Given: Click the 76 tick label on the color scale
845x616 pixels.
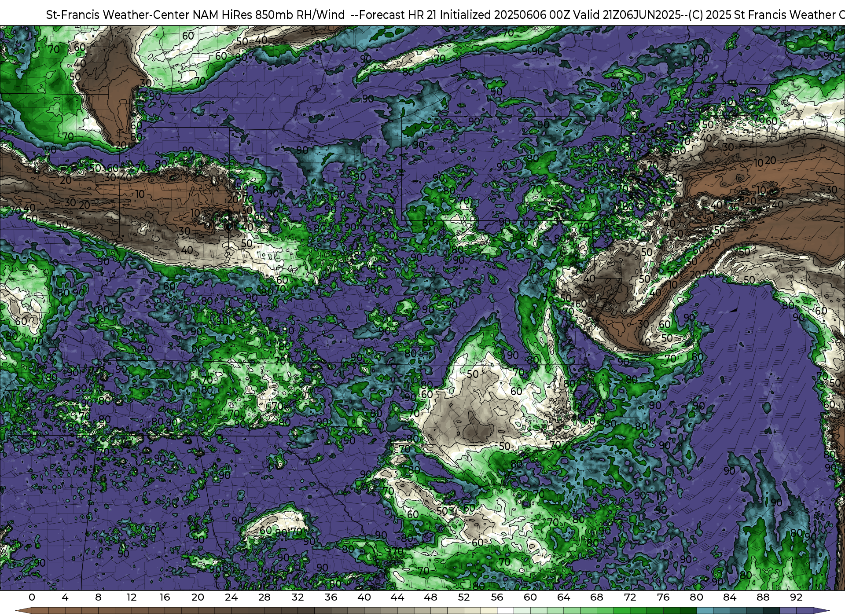Looking at the screenshot, I should point(663,597).
